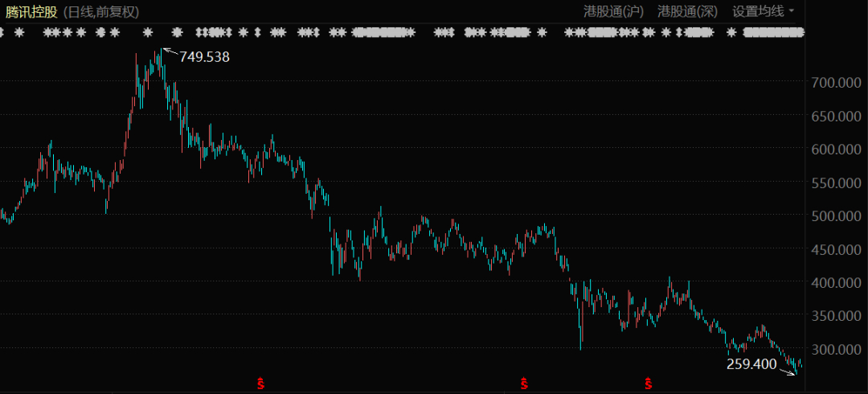Click the 腾讯控股 stock title
Viewport: 868px width, 394px height.
(x=31, y=11)
